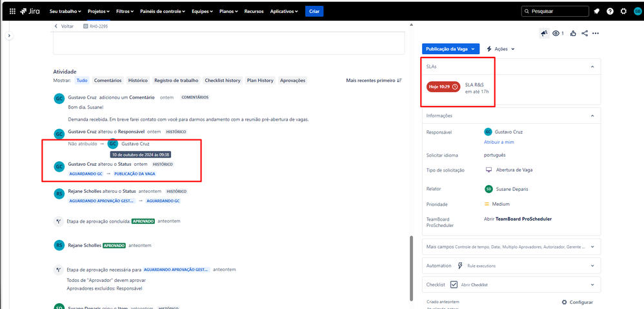Open the Ações dropdown

point(501,49)
